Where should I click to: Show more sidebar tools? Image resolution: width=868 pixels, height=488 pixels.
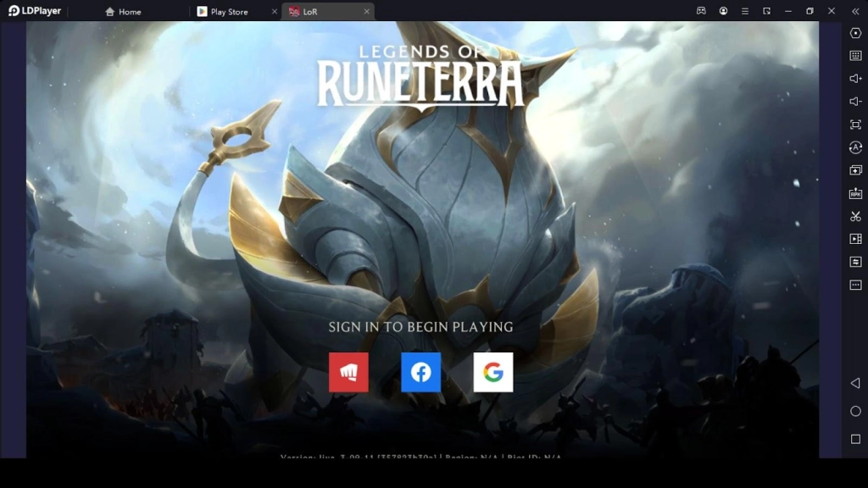tap(855, 285)
